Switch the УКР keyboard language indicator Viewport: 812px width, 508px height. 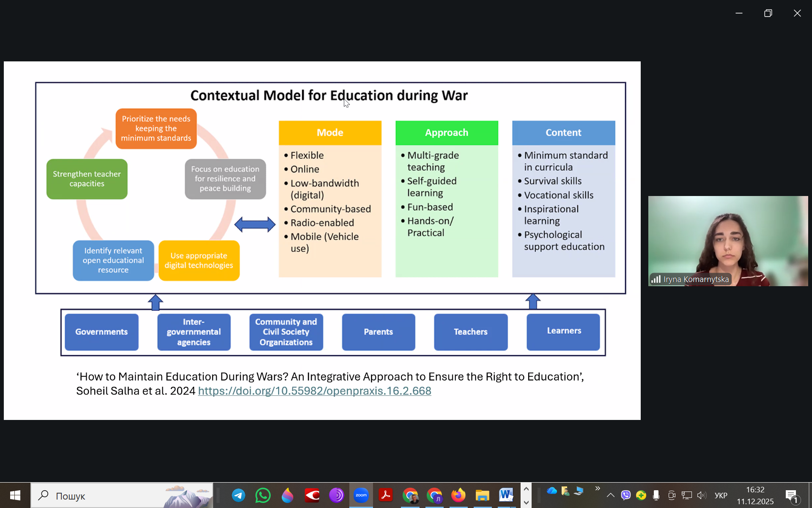tap(721, 496)
